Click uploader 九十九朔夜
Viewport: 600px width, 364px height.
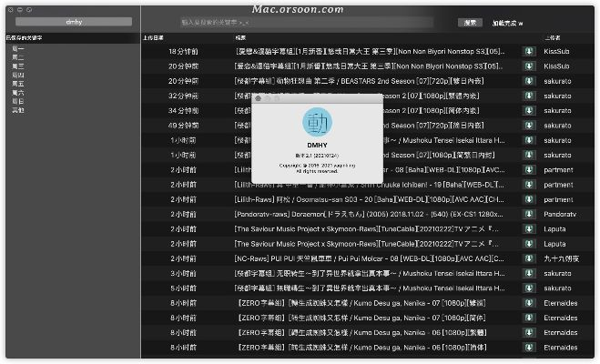[x=562, y=258]
